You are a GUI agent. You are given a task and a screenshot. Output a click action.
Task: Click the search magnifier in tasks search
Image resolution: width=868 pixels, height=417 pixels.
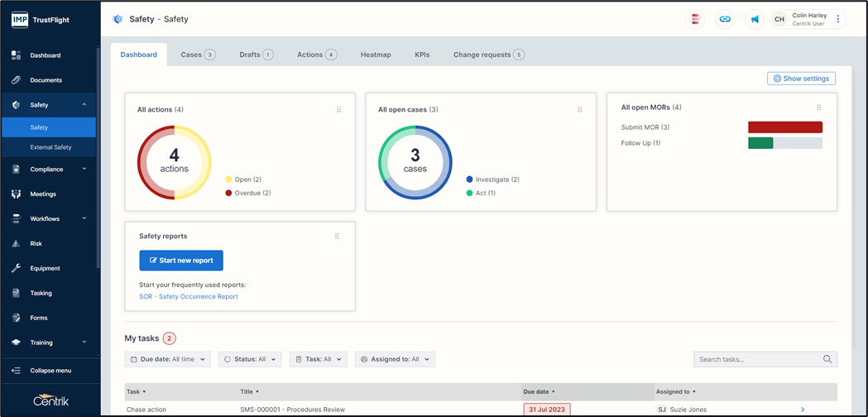click(x=827, y=359)
